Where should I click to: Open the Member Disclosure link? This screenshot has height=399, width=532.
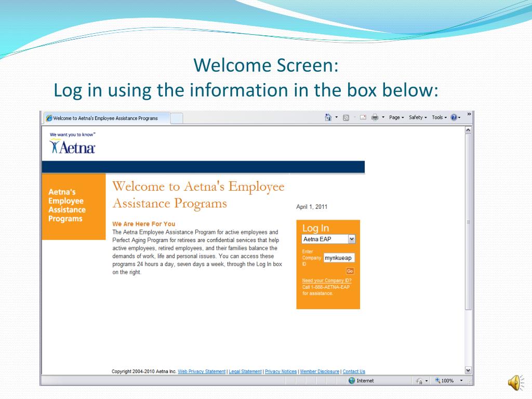[320, 371]
